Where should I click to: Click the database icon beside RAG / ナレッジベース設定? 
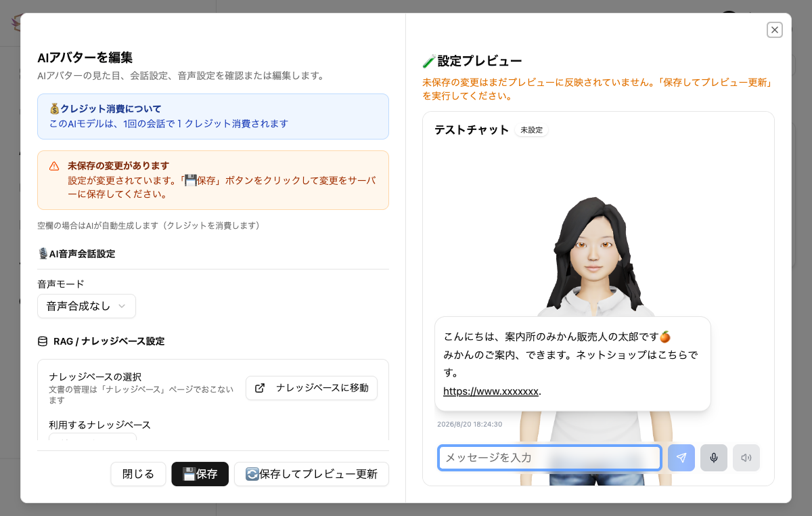43,341
